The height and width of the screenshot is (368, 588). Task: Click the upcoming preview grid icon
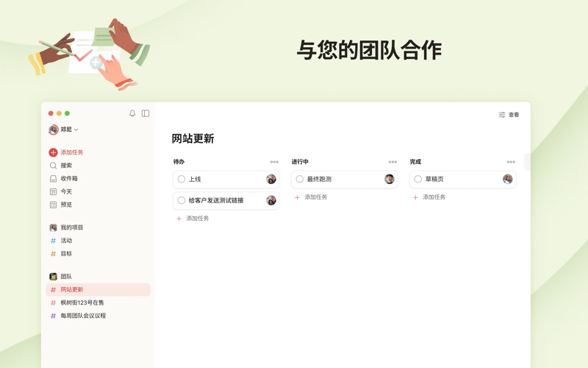tap(53, 205)
